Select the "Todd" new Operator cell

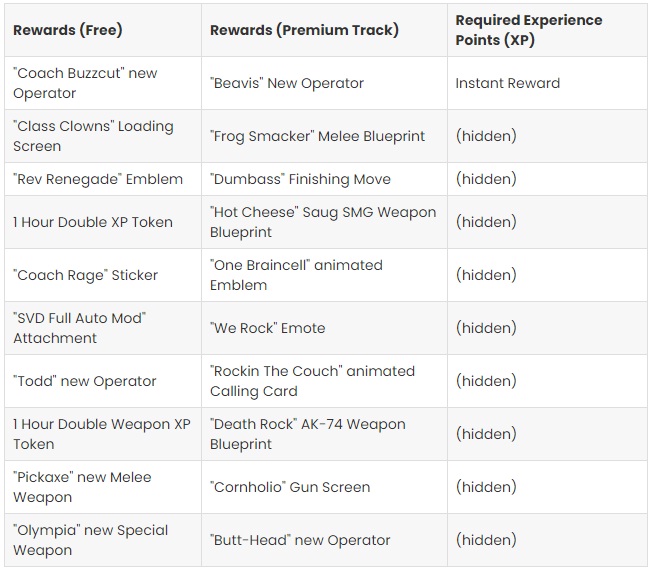pyautogui.click(x=103, y=381)
